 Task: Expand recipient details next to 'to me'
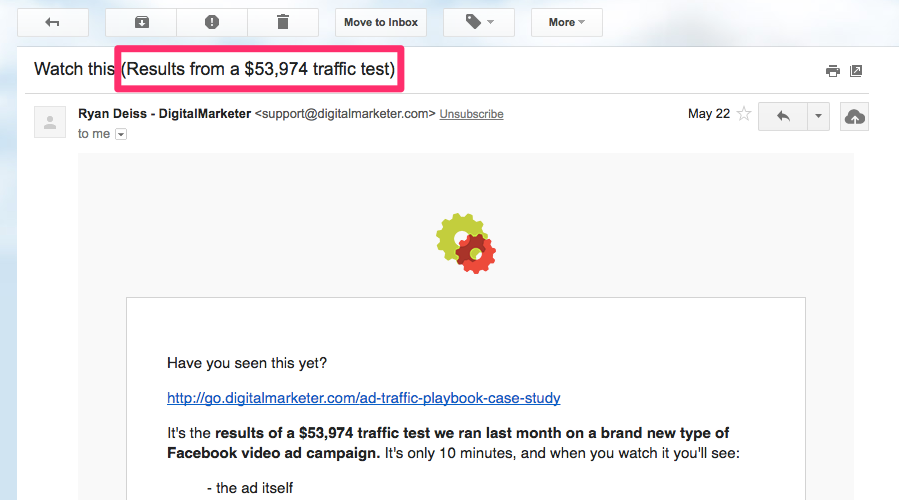121,134
